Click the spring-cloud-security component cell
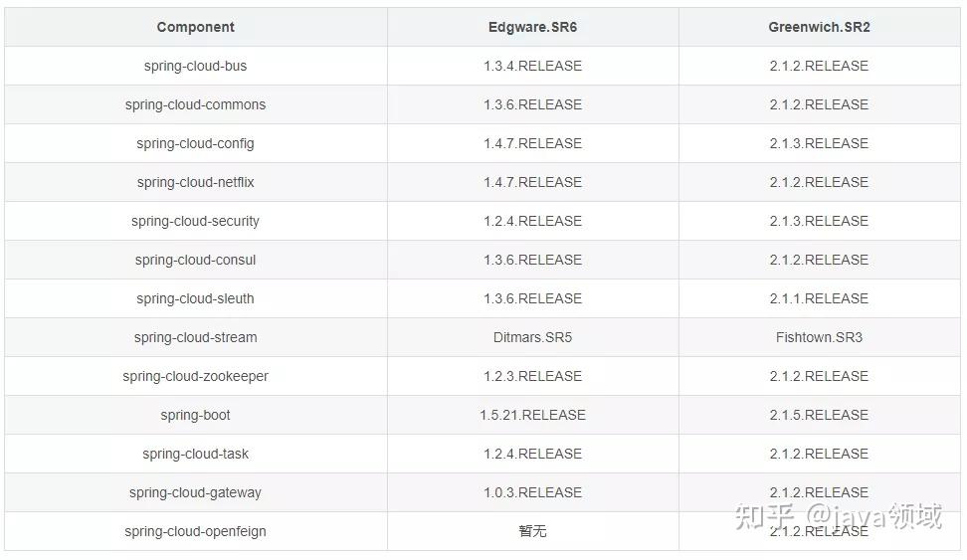This screenshot has width=967, height=560. pos(195,221)
